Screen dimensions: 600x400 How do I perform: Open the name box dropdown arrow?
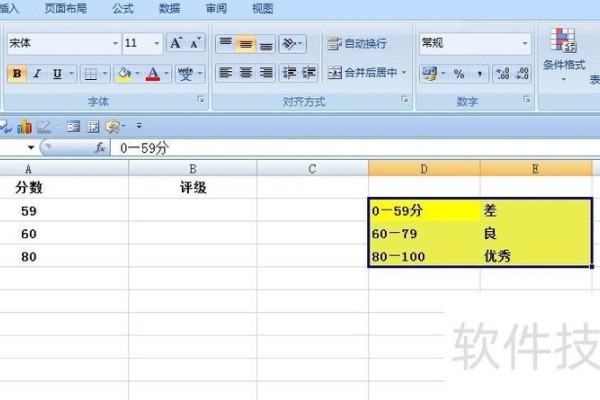[31, 147]
